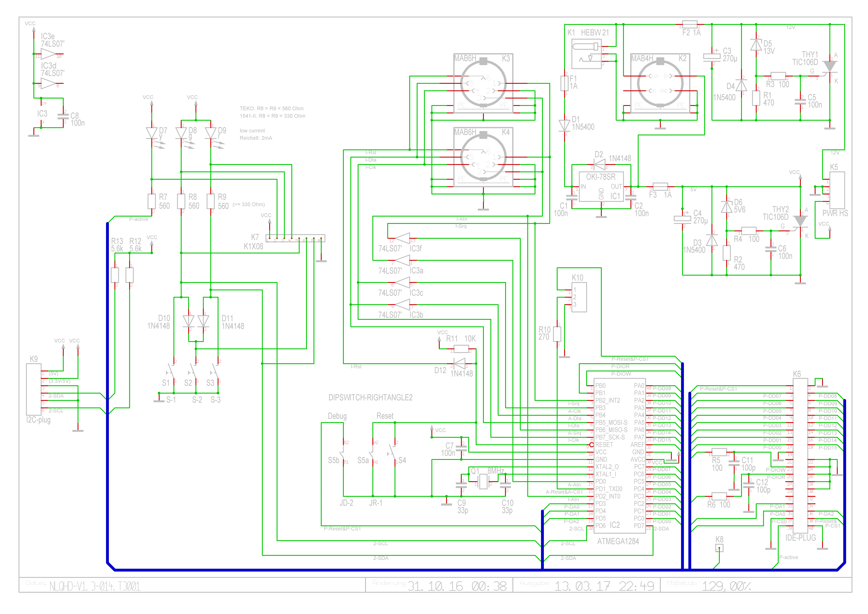Screen dimensions: 868x614
Task: Click the 'low current' note text
Action: [x=252, y=131]
